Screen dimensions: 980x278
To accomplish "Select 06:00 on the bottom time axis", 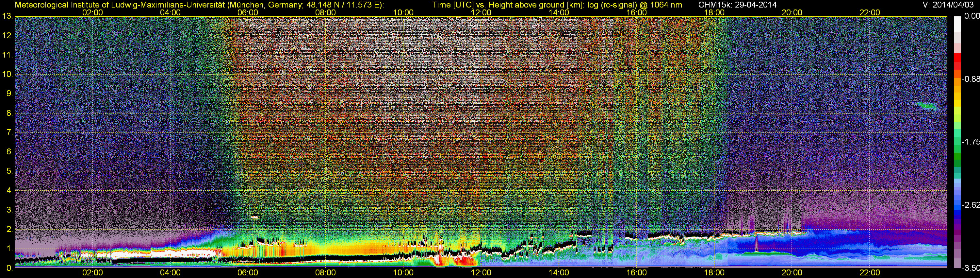I will tap(248, 273).
